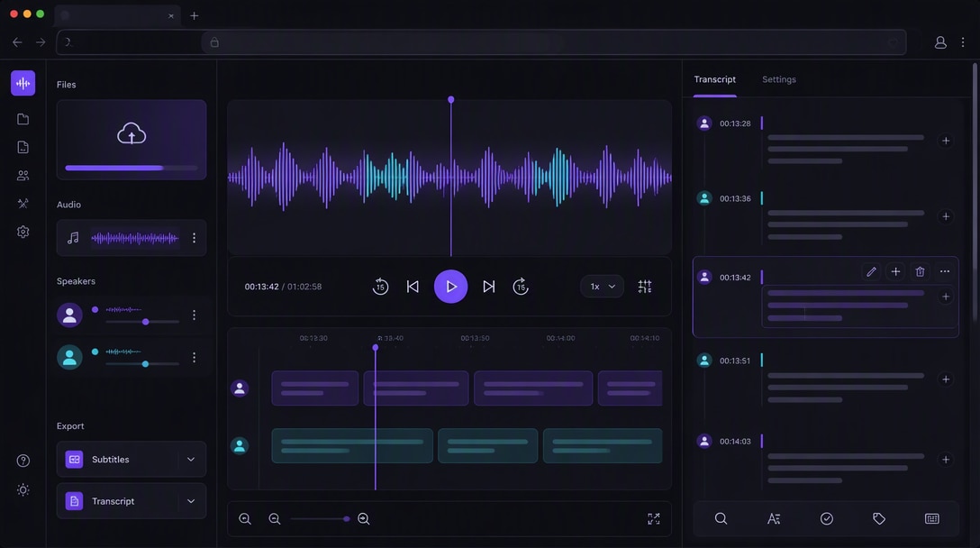Open the audio equalizer sliders icon
This screenshot has height=548, width=980.
(x=645, y=287)
